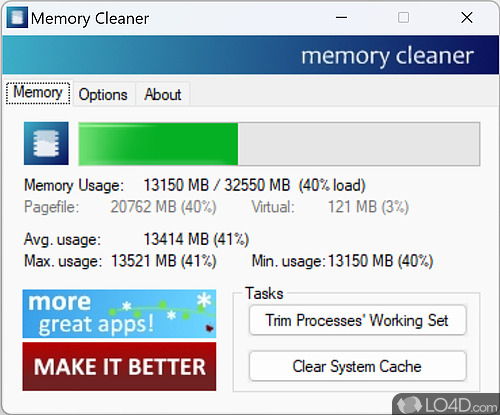Click the MAKE IT BETTER banner
500x415 pixels.
click(119, 367)
